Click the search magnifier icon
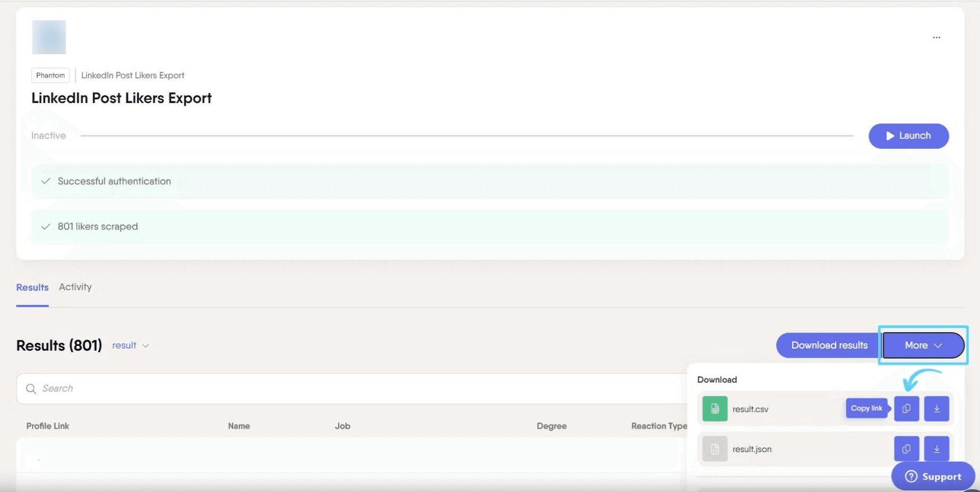 pos(31,389)
